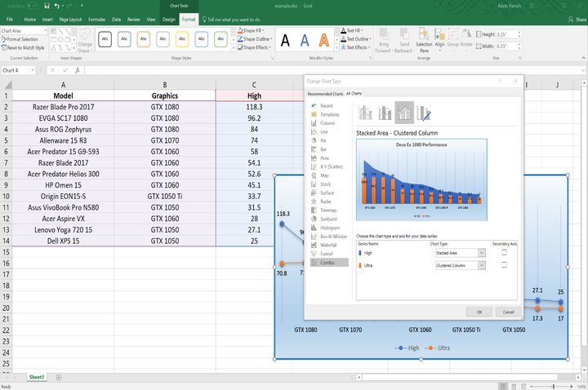The height and width of the screenshot is (390, 588).
Task: Open chart type dropdown for High series
Action: [482, 253]
